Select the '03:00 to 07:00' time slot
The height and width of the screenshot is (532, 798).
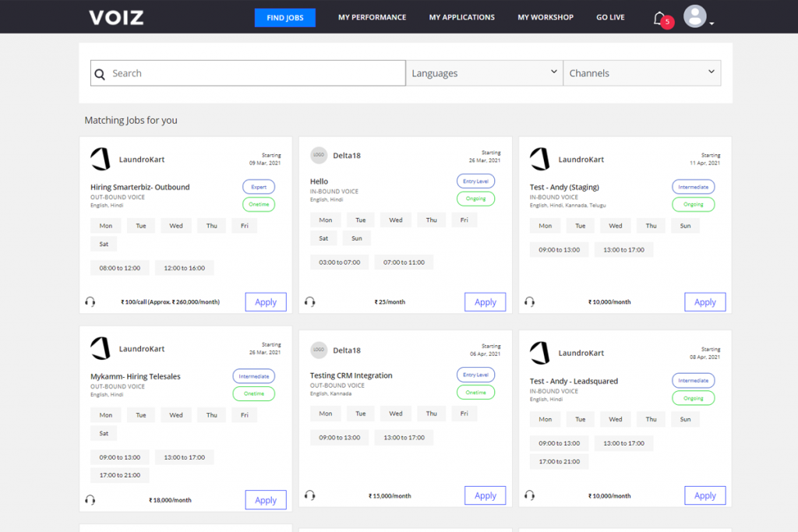click(x=340, y=262)
